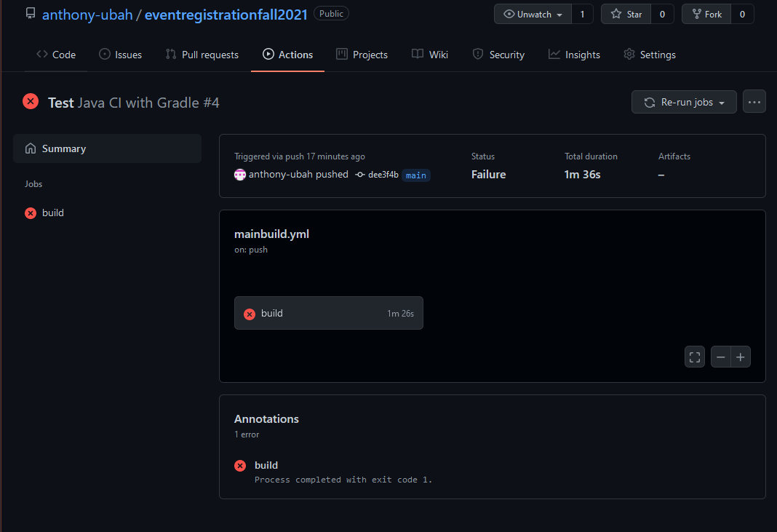777x532 pixels.
Task: Expand the Unwatch notifications dropdown
Action: point(533,14)
